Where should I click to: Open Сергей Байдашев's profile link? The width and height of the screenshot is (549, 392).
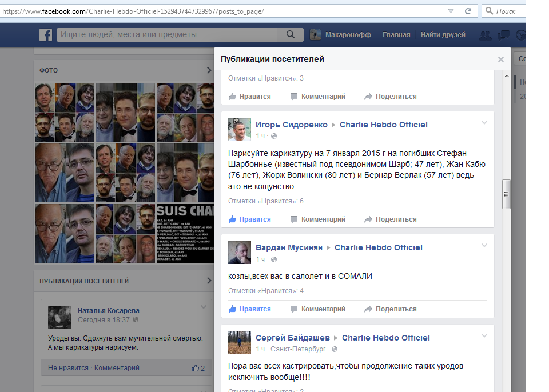point(293,338)
